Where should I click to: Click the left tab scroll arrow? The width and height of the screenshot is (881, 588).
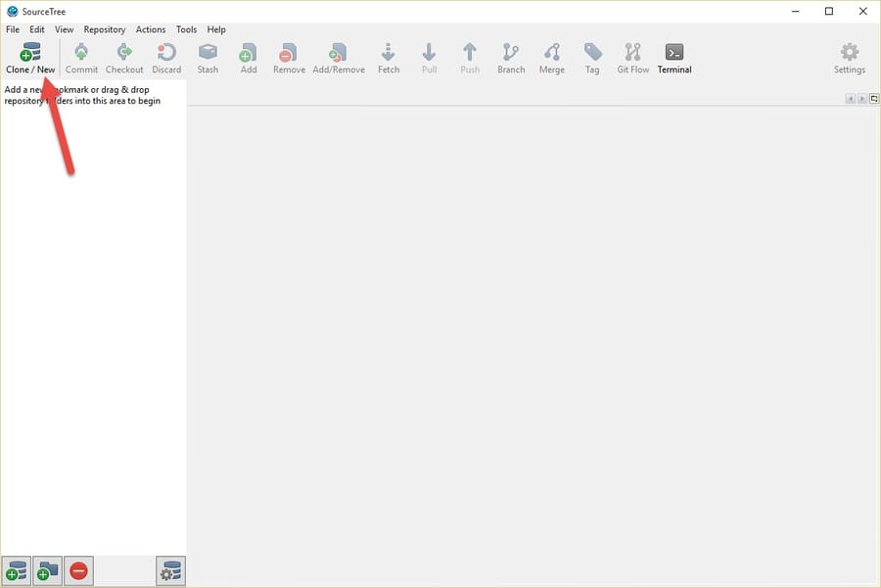click(x=850, y=99)
